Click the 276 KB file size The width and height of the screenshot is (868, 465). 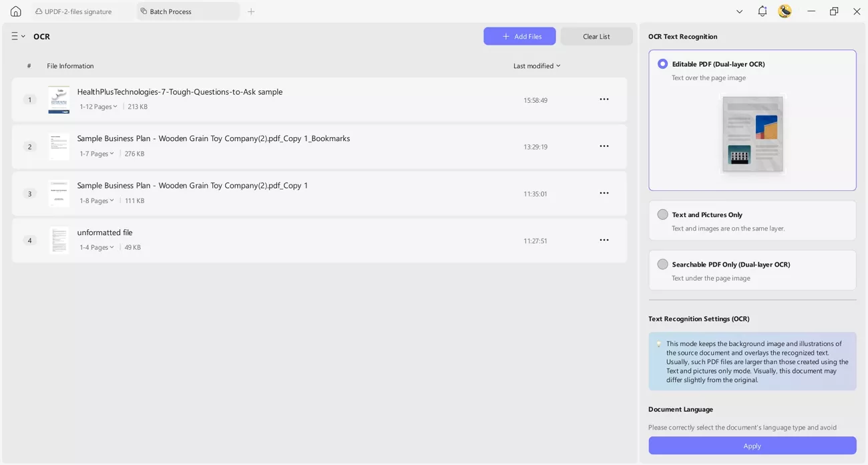[134, 154]
